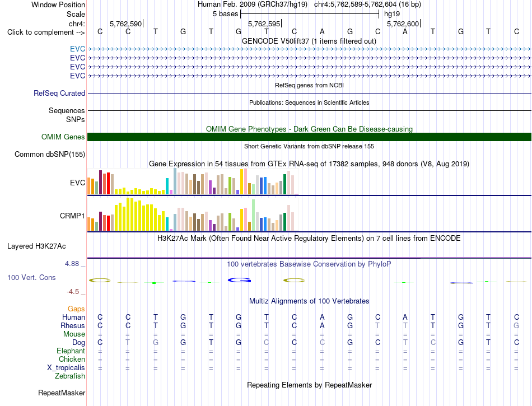Click the EVC GTEx expression bar chart
Screen dimensions: 532x406
[x=193, y=181]
